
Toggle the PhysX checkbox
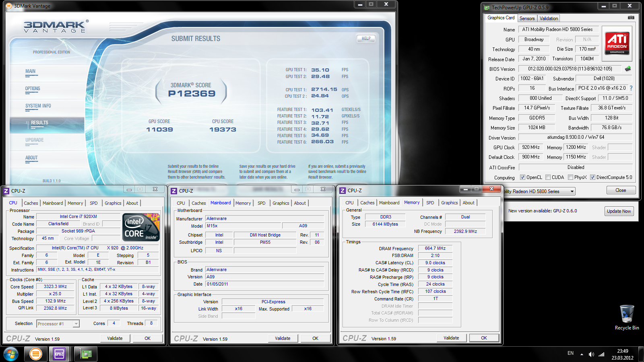(570, 177)
